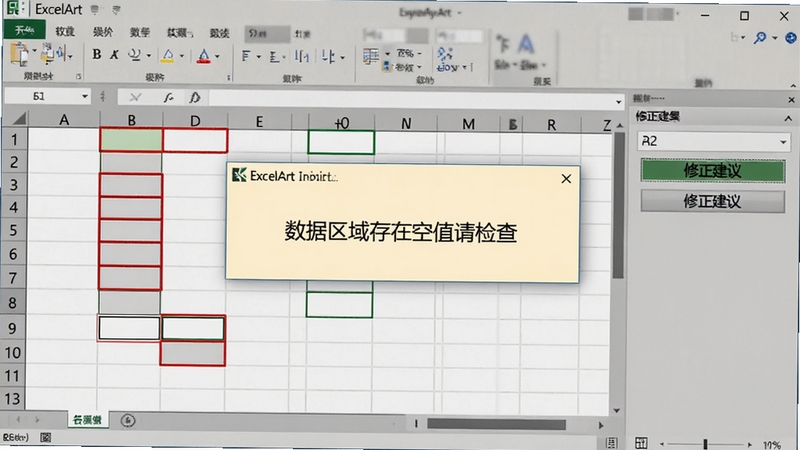Image resolution: width=800 pixels, height=450 pixels.
Task: Apply the yellow fill color icon
Action: [x=167, y=56]
